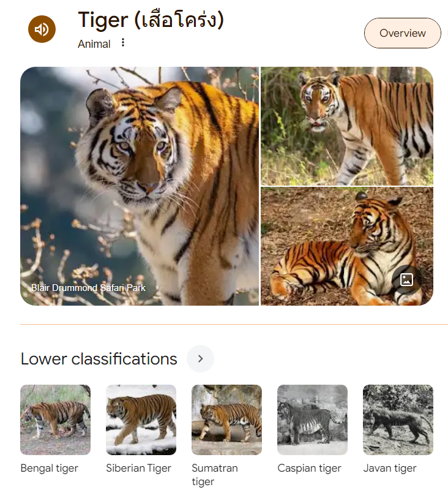The height and width of the screenshot is (498, 448).
Task: Open the walking tiger photo in the grass
Action: [347, 126]
